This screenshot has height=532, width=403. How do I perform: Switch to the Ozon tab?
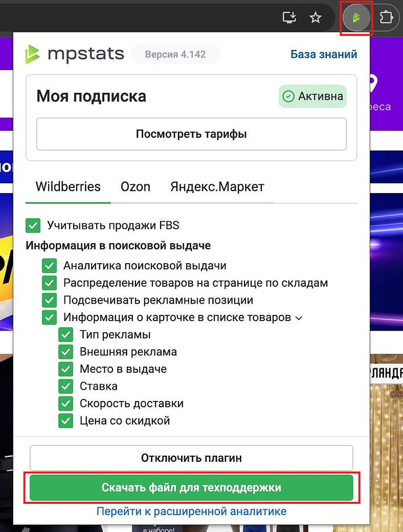click(135, 186)
